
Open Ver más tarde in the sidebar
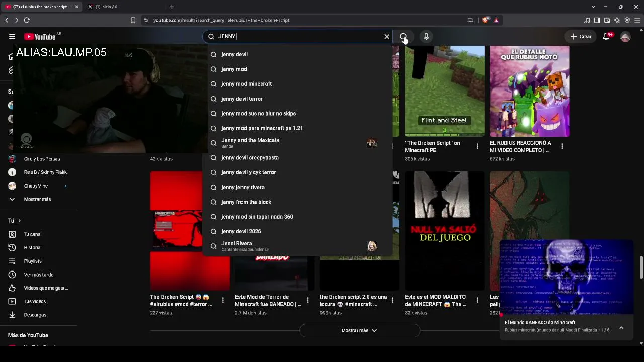(38, 275)
